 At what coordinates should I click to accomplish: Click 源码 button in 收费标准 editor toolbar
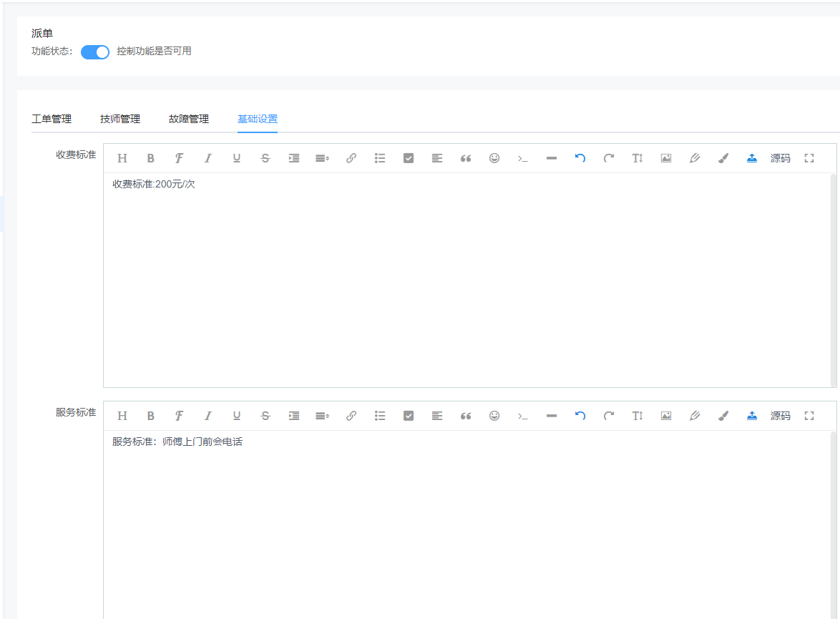pos(780,158)
